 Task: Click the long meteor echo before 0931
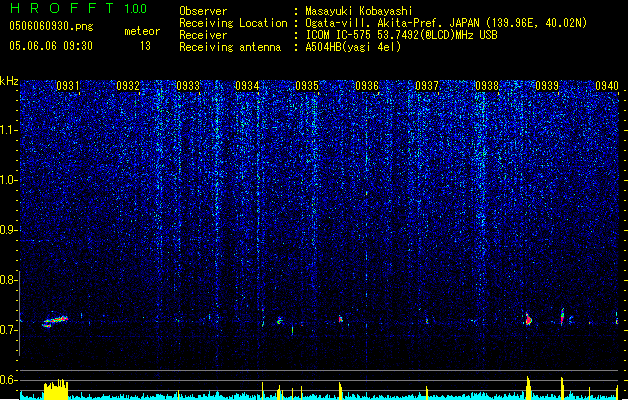click(55, 321)
